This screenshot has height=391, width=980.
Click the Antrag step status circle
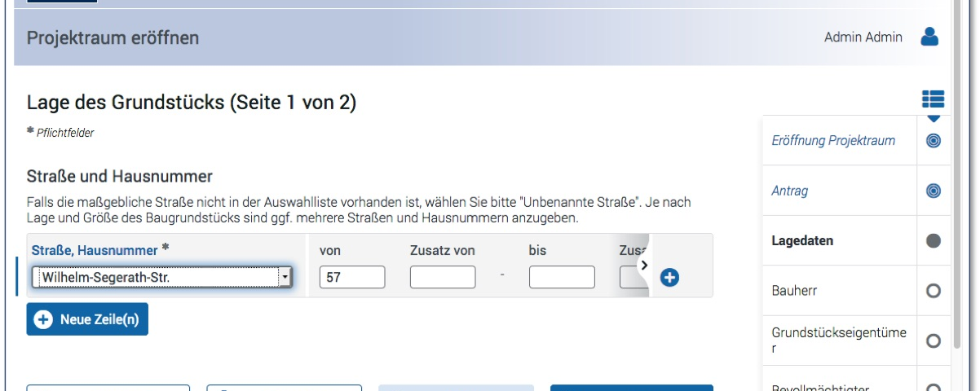click(x=934, y=191)
